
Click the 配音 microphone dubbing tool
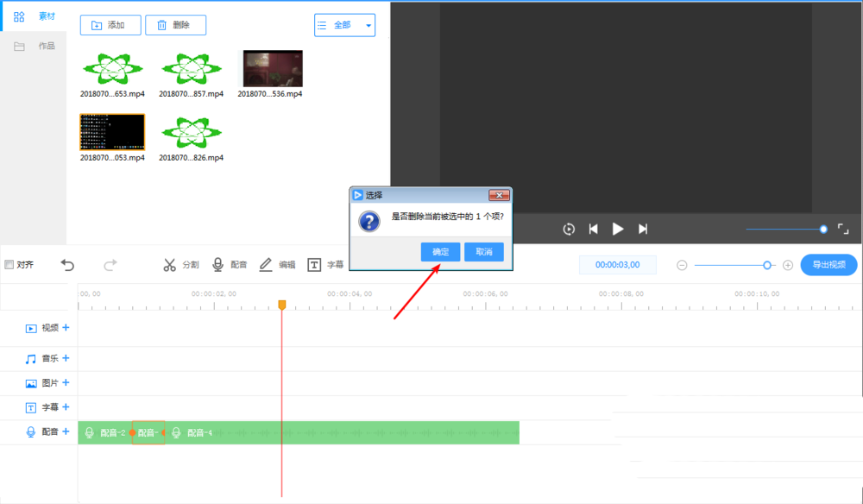(x=229, y=265)
